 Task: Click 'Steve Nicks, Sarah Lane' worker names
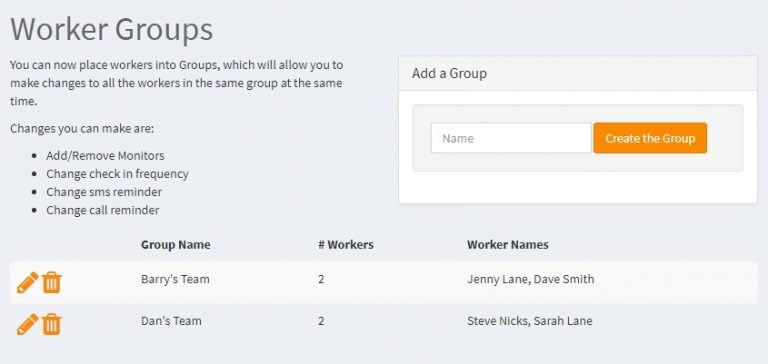pyautogui.click(x=529, y=321)
